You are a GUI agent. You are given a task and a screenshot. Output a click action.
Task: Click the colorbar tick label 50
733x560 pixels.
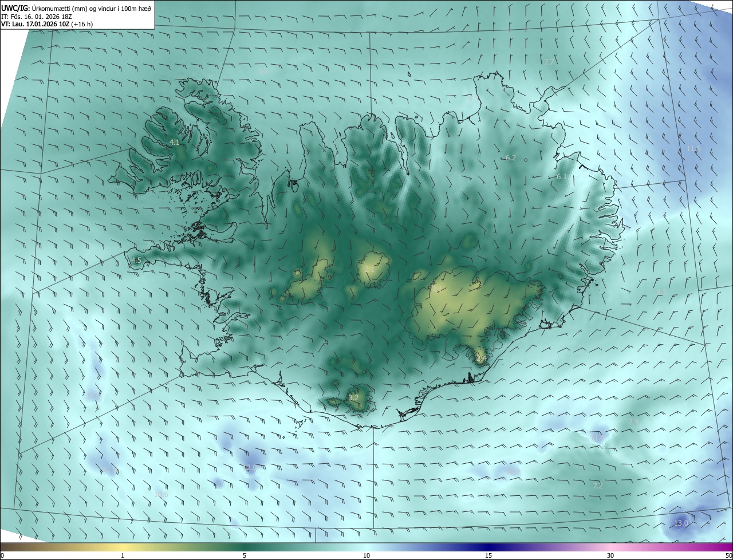point(729,555)
